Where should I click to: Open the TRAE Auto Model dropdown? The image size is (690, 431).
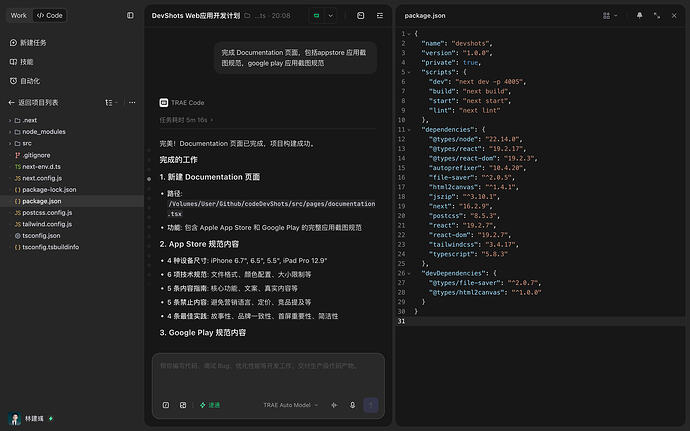[290, 405]
